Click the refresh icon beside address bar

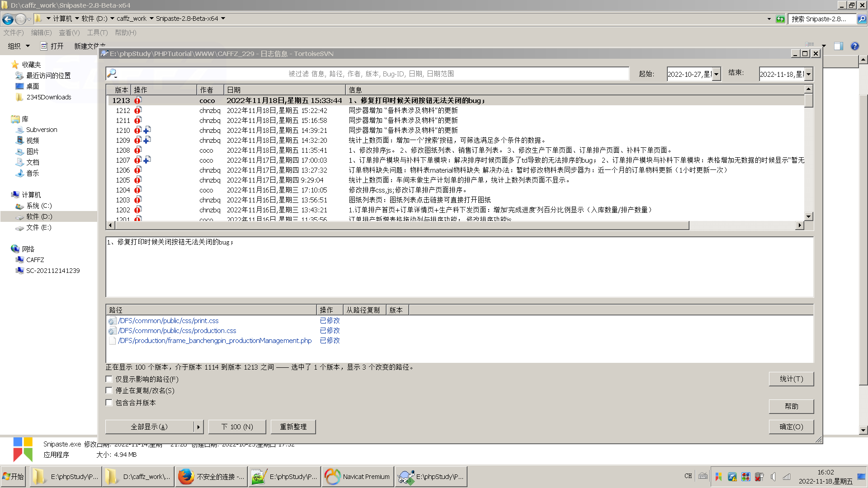(780, 19)
